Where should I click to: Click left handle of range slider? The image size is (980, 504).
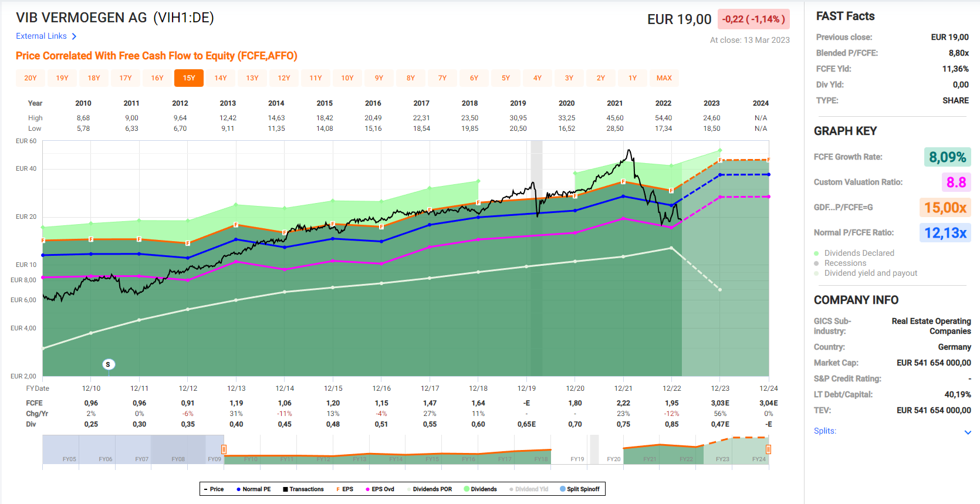pyautogui.click(x=224, y=449)
